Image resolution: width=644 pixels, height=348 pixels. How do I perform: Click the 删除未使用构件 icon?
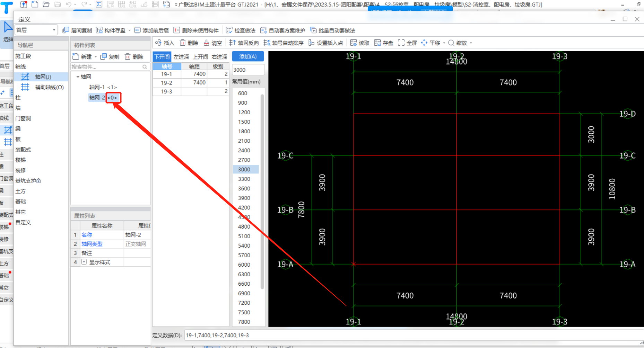pos(177,30)
